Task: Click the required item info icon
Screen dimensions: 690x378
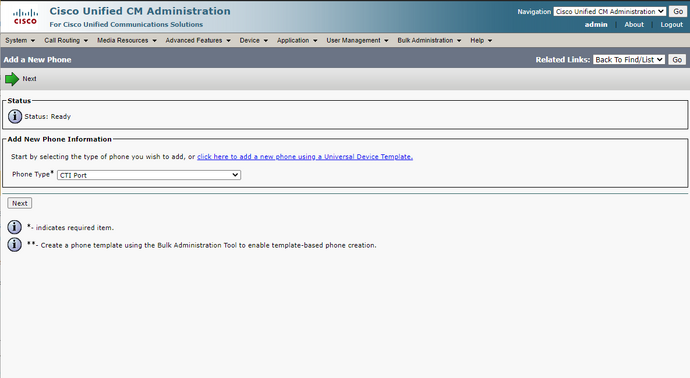Action: (15, 227)
